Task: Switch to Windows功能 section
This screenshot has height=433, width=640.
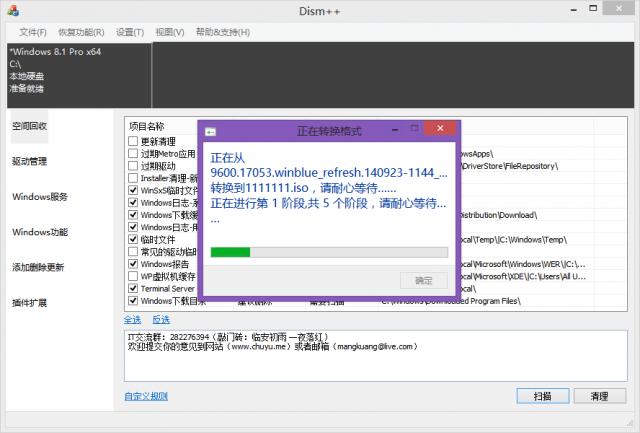Action: [x=40, y=232]
